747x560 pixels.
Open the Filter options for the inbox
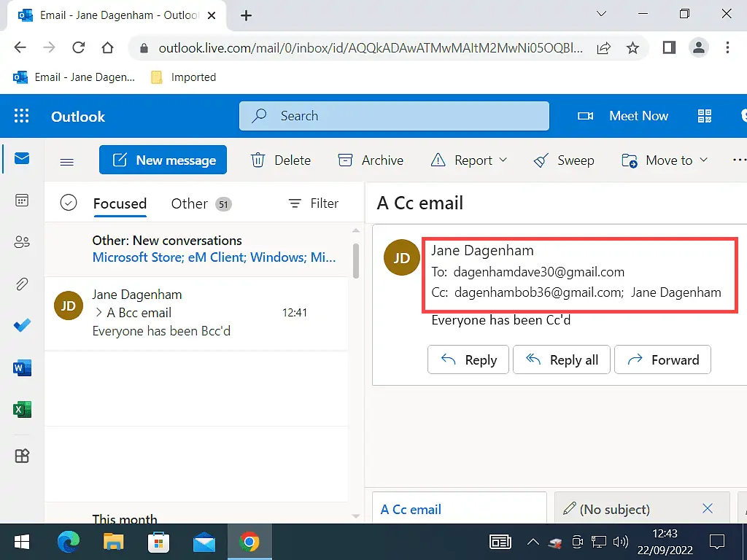pos(312,203)
